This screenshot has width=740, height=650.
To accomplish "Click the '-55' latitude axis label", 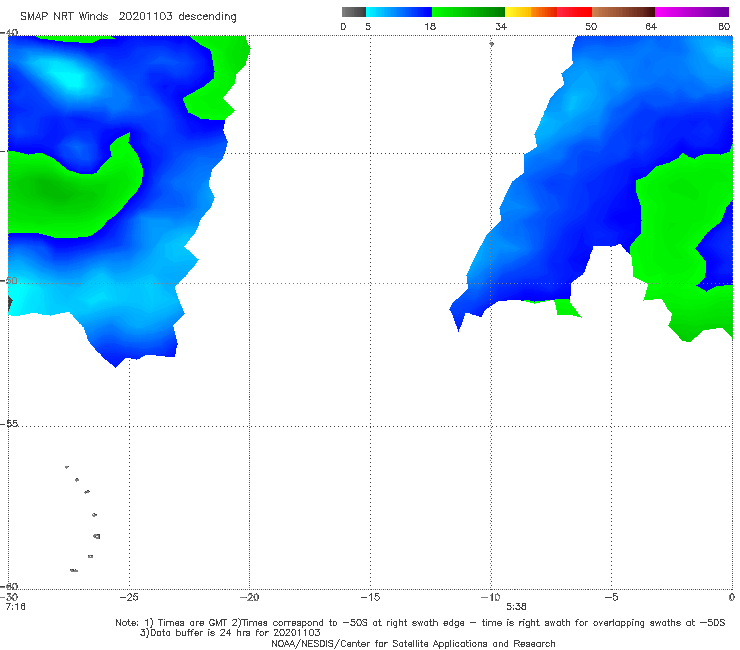I will click(x=9, y=424).
